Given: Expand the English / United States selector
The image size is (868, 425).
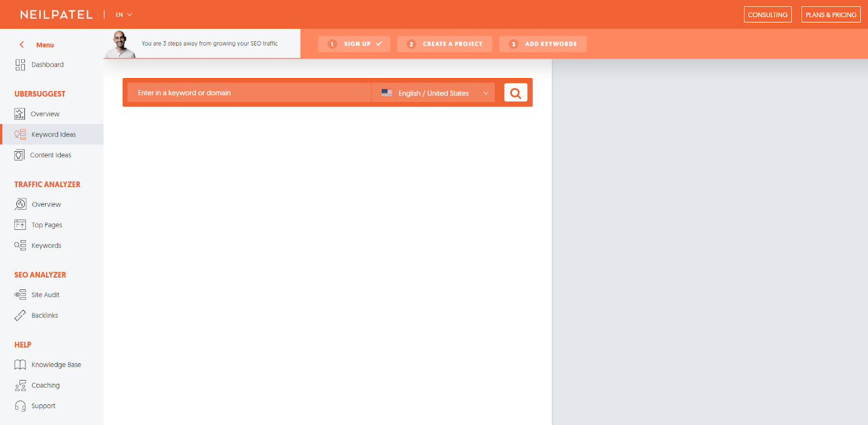Looking at the screenshot, I should tap(433, 93).
